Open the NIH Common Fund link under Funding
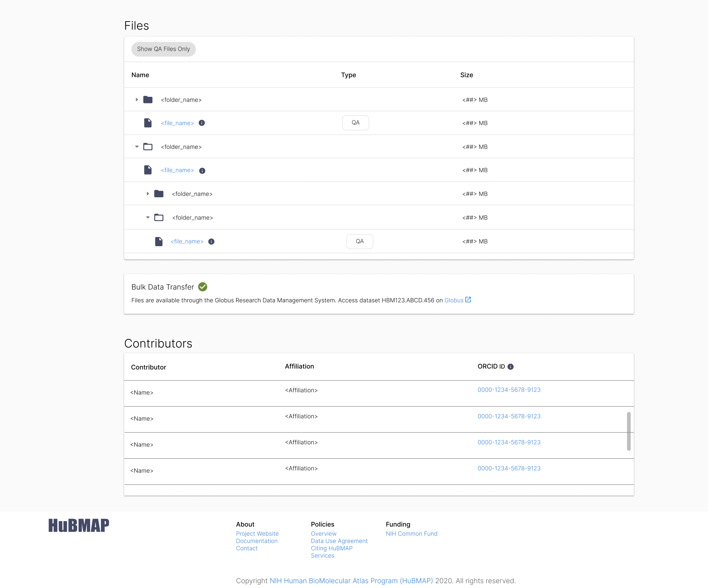This screenshot has width=708, height=588. click(x=411, y=534)
